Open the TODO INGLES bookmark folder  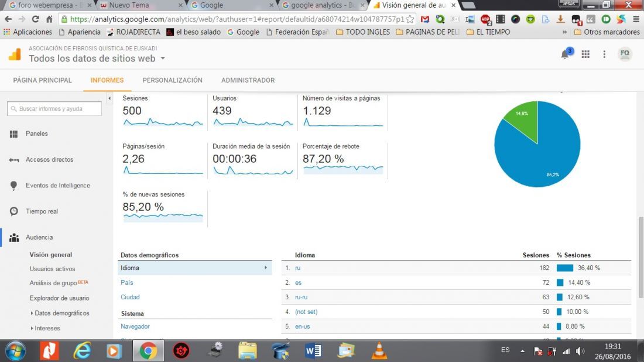coord(362,32)
